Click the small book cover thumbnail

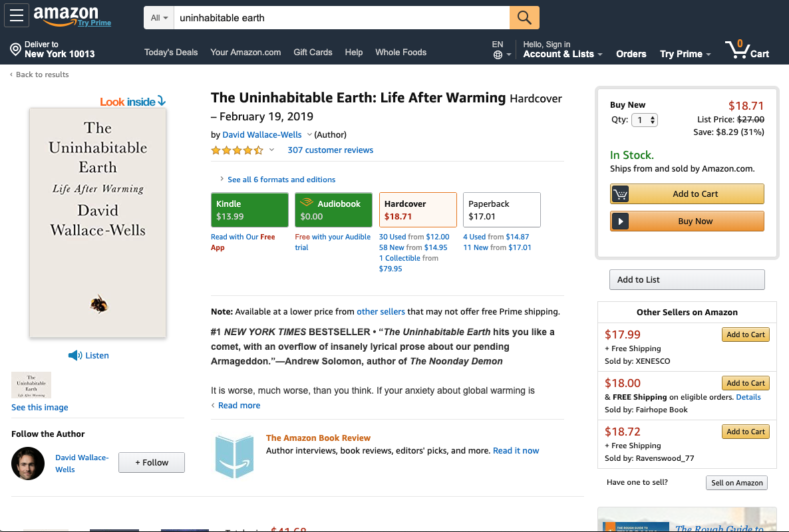point(31,385)
